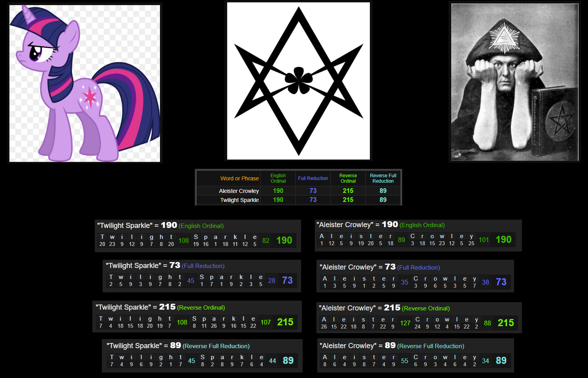Click the heading '"Twilight Sparkle" = 73 (Full Reduction)'
588x378 pixels.
tap(165, 265)
